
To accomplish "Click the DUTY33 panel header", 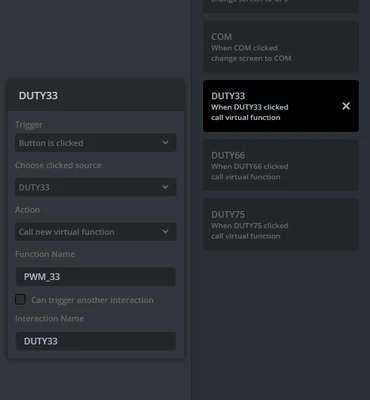I will (x=96, y=96).
